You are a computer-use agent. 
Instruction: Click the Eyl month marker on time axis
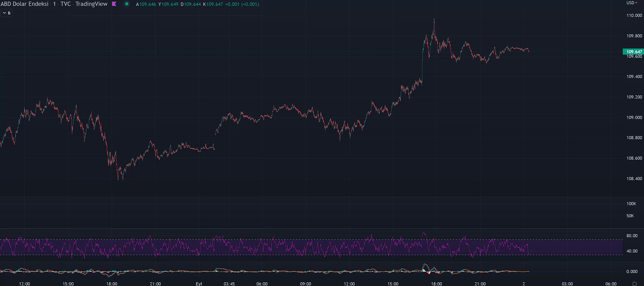point(199,284)
